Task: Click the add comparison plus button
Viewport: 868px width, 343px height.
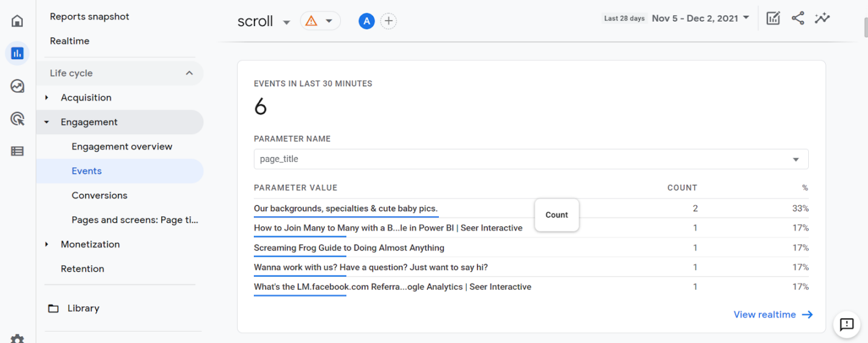Action: point(389,21)
